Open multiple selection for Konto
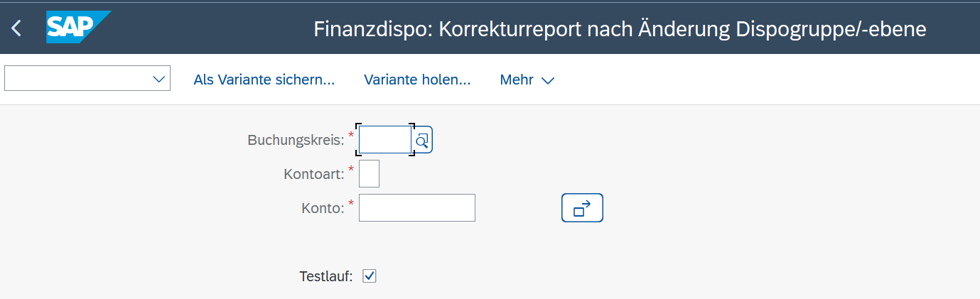980x299 pixels. tap(582, 207)
